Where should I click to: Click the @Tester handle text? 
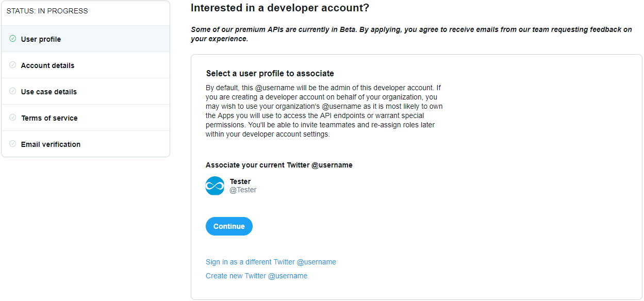243,190
